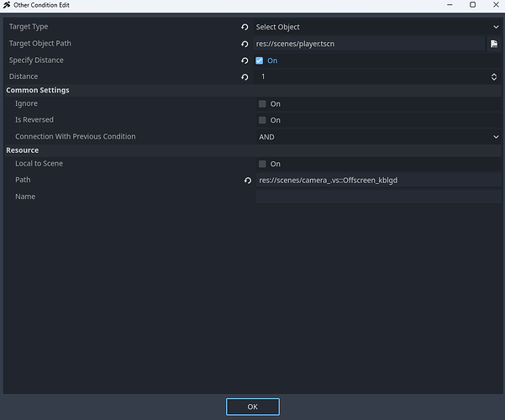The width and height of the screenshot is (505, 420).
Task: Open file browser for Target Object Path
Action: coord(494,44)
